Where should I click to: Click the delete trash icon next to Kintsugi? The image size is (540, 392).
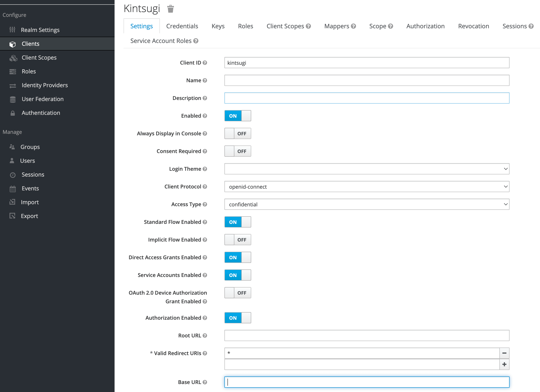[x=170, y=9]
